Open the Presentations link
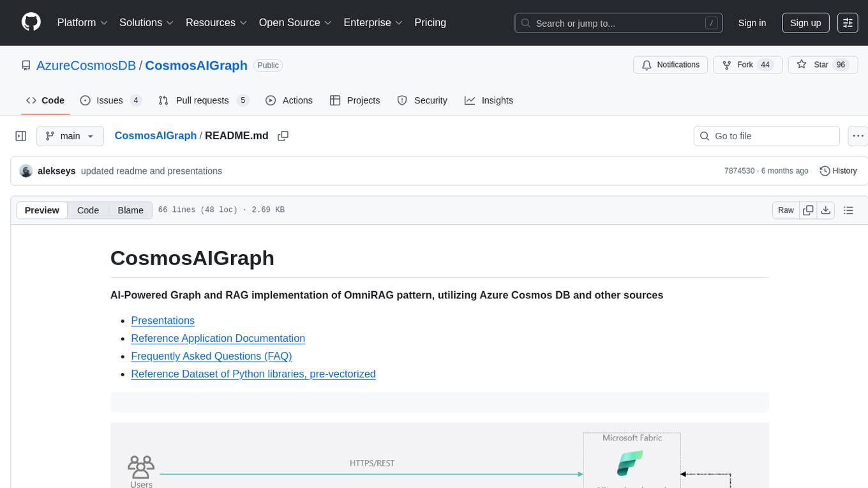The height and width of the screenshot is (488, 868). 163,321
